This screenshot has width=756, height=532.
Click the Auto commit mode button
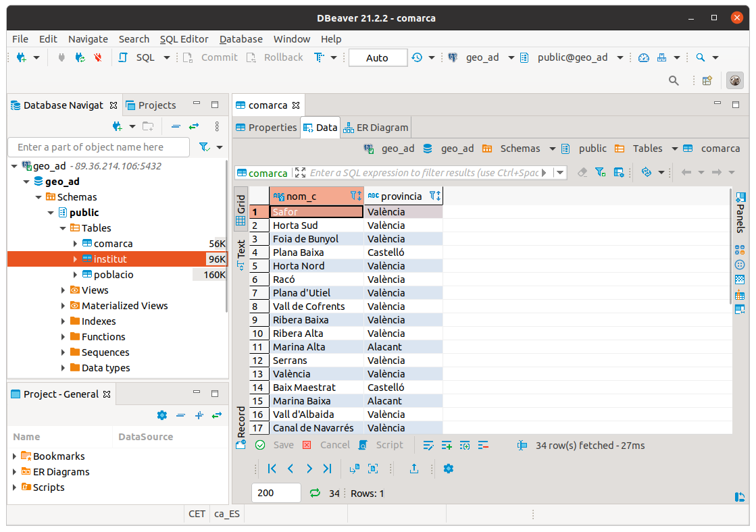377,57
